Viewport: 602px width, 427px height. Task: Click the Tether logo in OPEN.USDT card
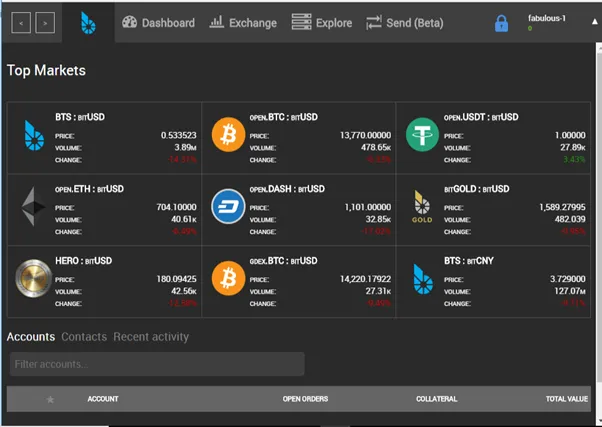(x=422, y=135)
